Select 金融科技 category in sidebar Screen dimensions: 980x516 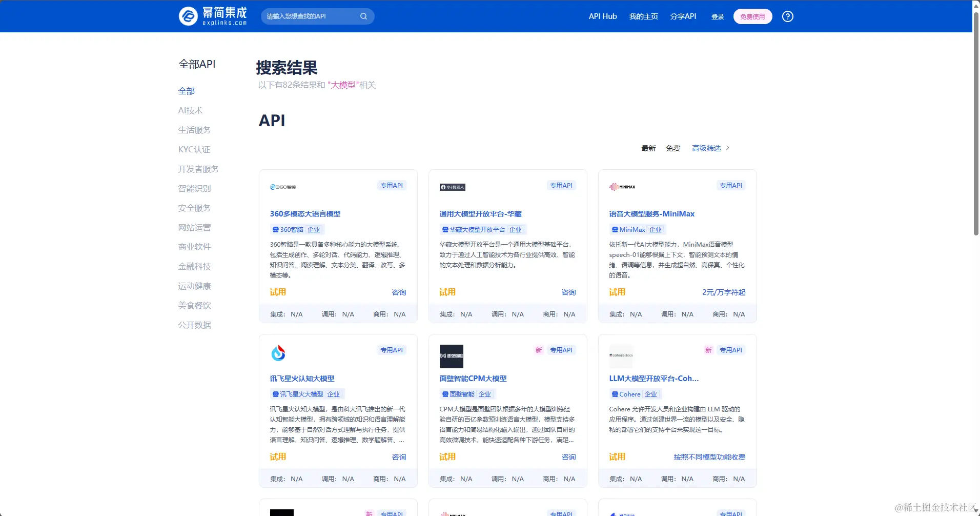194,266
